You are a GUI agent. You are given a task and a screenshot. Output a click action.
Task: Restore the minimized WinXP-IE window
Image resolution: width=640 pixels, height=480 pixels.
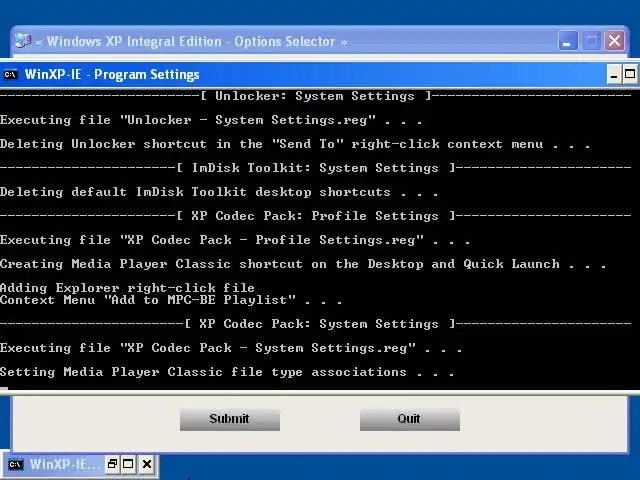tap(112, 464)
